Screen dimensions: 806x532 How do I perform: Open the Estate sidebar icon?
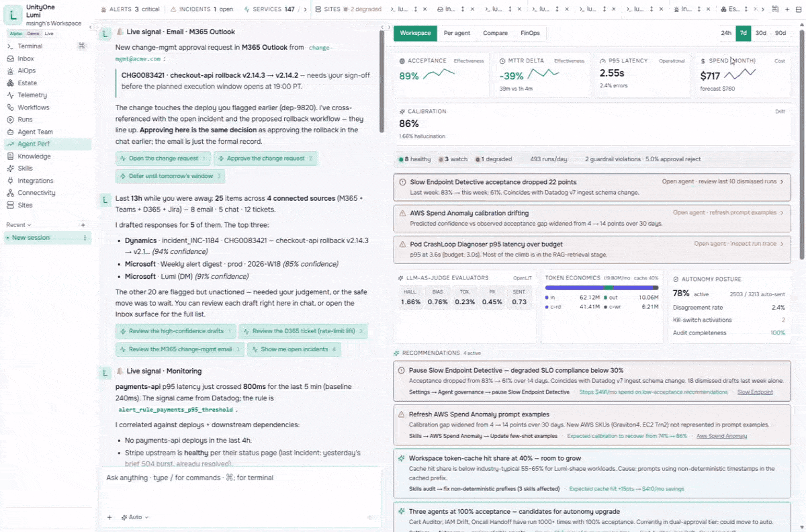(10, 83)
